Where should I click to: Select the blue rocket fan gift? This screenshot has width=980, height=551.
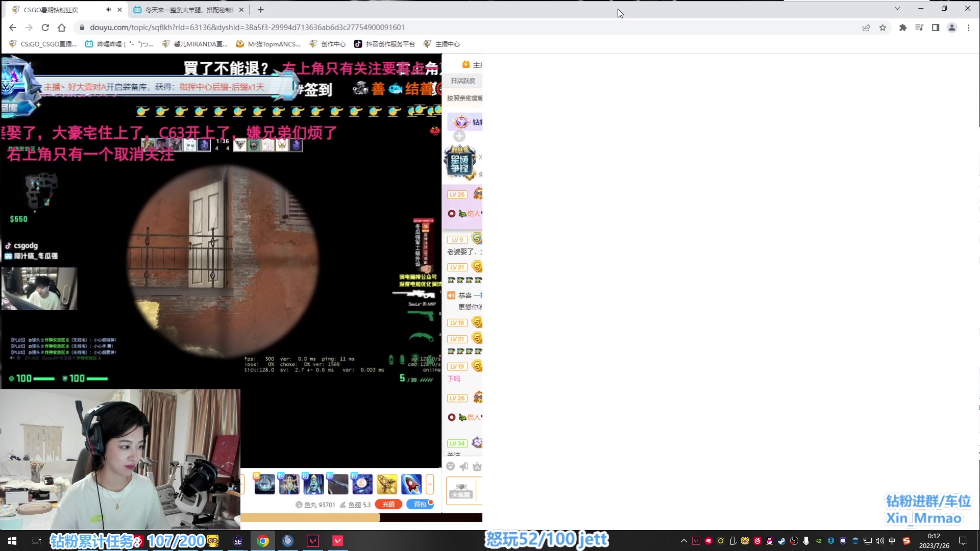[x=313, y=484]
